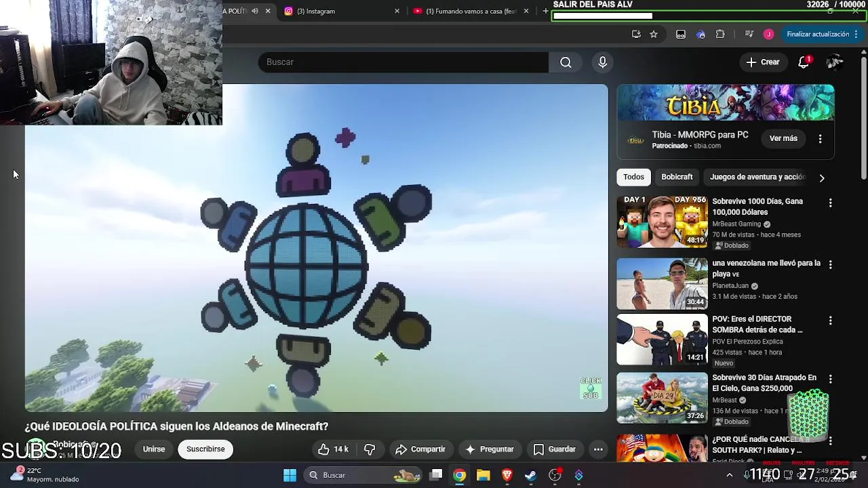The width and height of the screenshot is (868, 488).
Task: Click the video title about Aldeanos de Minecraft
Action: click(176, 426)
